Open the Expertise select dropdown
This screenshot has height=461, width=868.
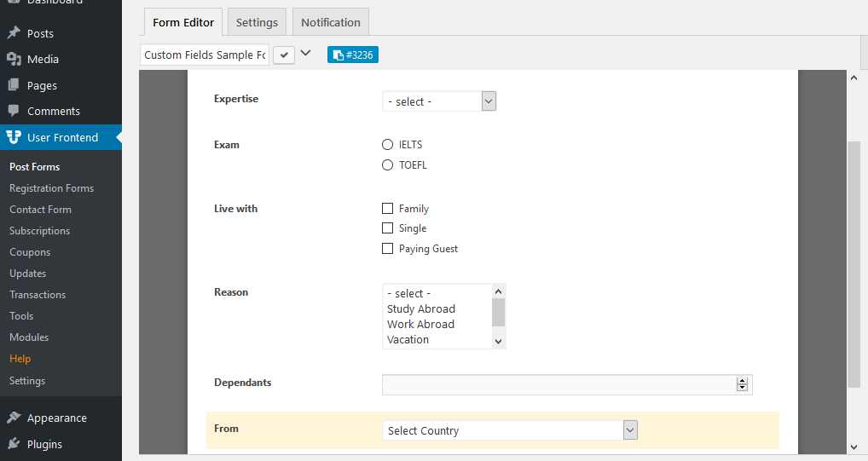coord(439,101)
